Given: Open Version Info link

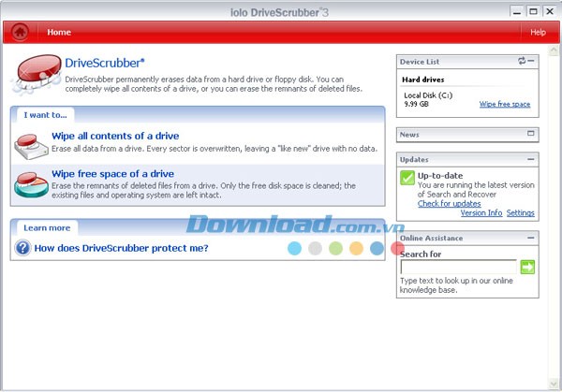Looking at the screenshot, I should point(481,213).
